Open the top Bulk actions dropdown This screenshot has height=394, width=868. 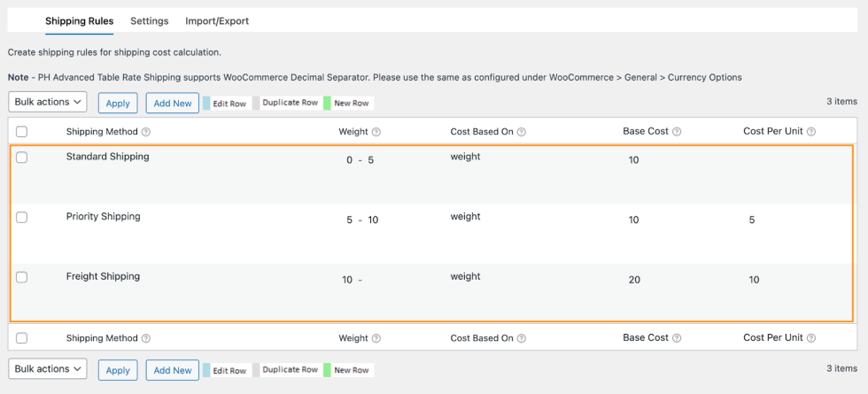coord(48,102)
